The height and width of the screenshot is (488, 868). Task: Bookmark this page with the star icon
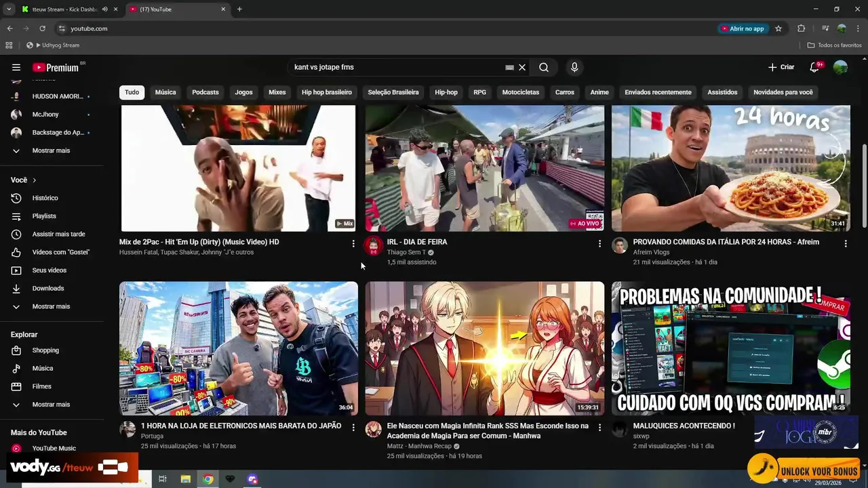point(778,28)
